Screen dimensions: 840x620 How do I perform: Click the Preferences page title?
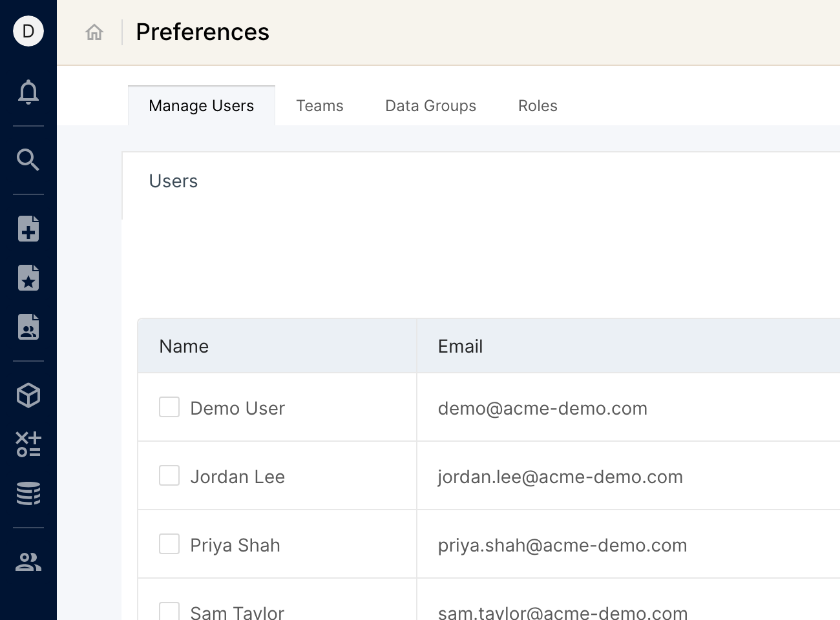[202, 32]
